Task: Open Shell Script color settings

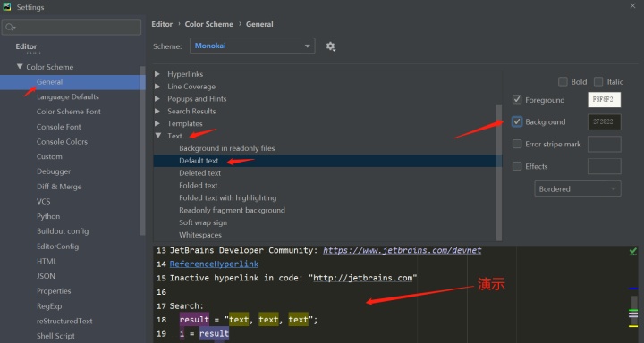Action: (55, 336)
